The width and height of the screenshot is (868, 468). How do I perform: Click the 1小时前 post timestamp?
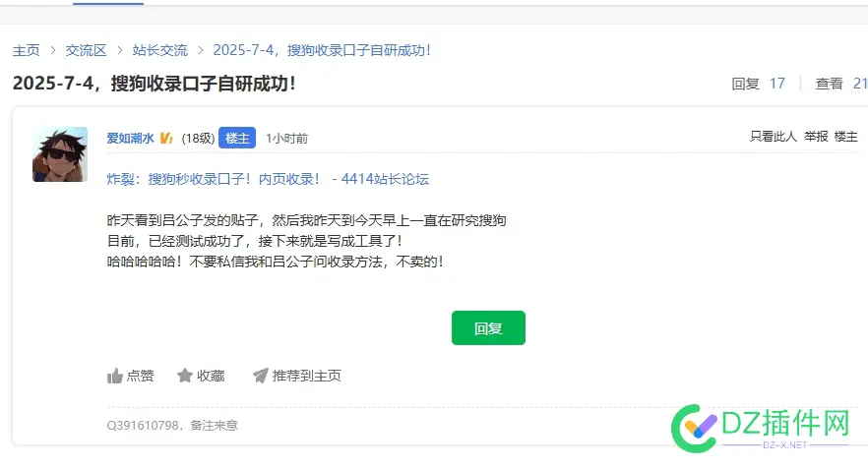286,139
